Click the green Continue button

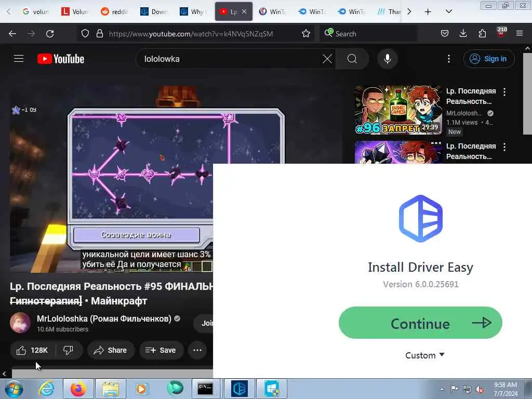click(x=420, y=323)
